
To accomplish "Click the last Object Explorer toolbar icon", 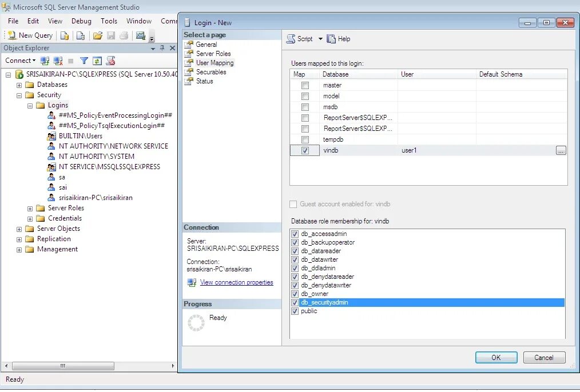I will point(110,61).
